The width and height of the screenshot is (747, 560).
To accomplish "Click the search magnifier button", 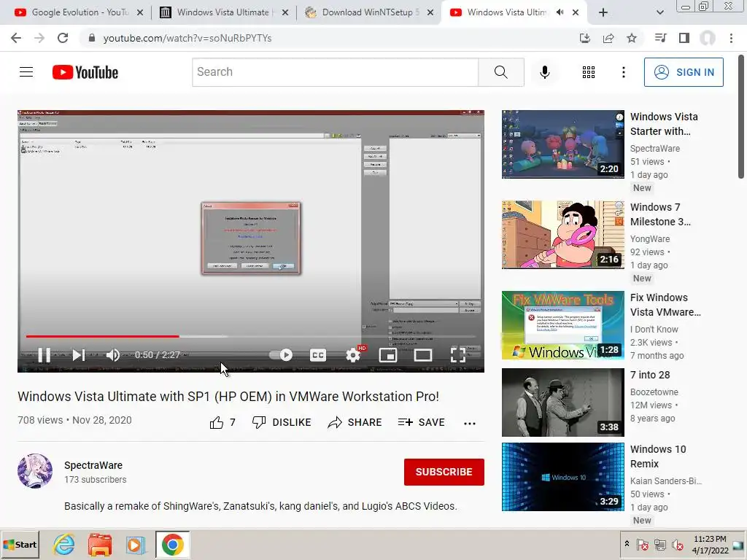I will pos(500,72).
